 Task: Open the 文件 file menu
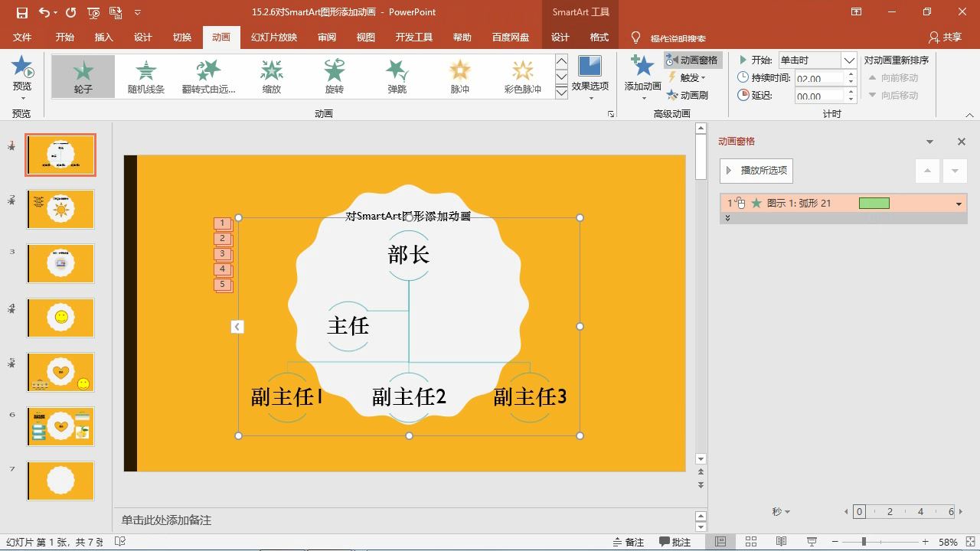(22, 37)
